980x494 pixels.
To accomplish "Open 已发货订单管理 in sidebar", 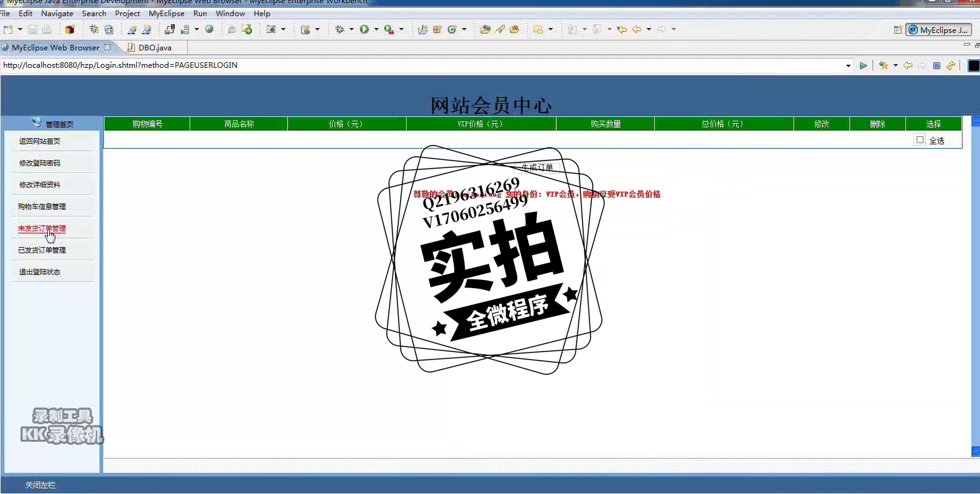I will click(x=42, y=250).
